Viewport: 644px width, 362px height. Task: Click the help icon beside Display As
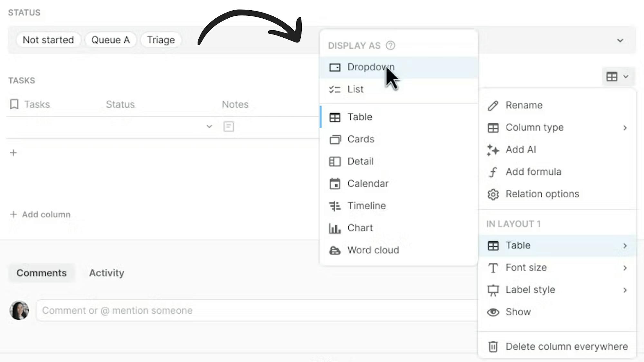(x=390, y=46)
